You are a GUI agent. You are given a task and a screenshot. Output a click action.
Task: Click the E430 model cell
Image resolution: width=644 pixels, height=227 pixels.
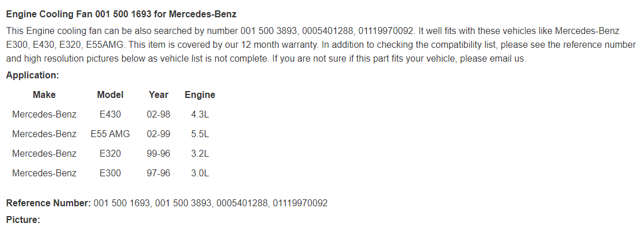[x=110, y=114]
